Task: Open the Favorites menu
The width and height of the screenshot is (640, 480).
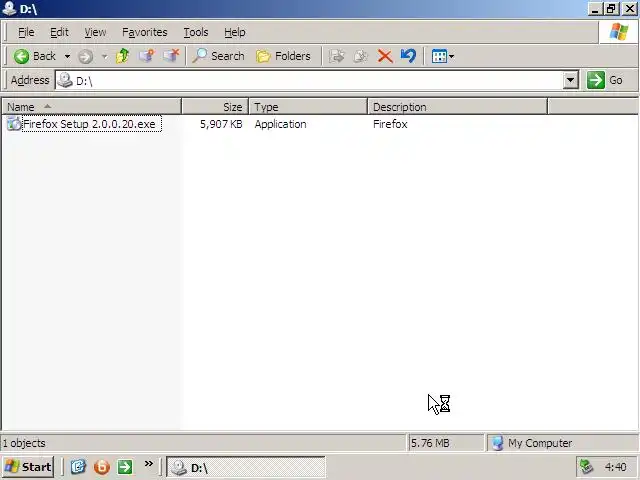Action: point(144,32)
